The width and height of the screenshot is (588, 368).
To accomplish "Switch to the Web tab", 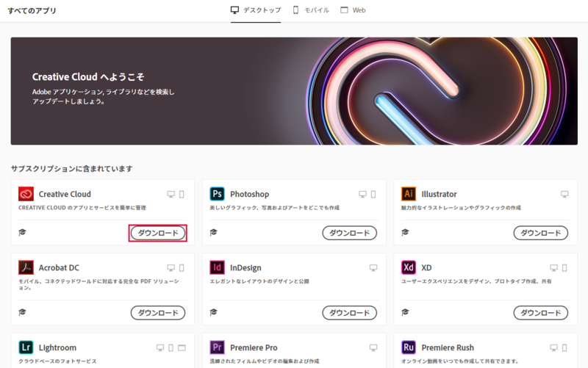I will tap(353, 10).
